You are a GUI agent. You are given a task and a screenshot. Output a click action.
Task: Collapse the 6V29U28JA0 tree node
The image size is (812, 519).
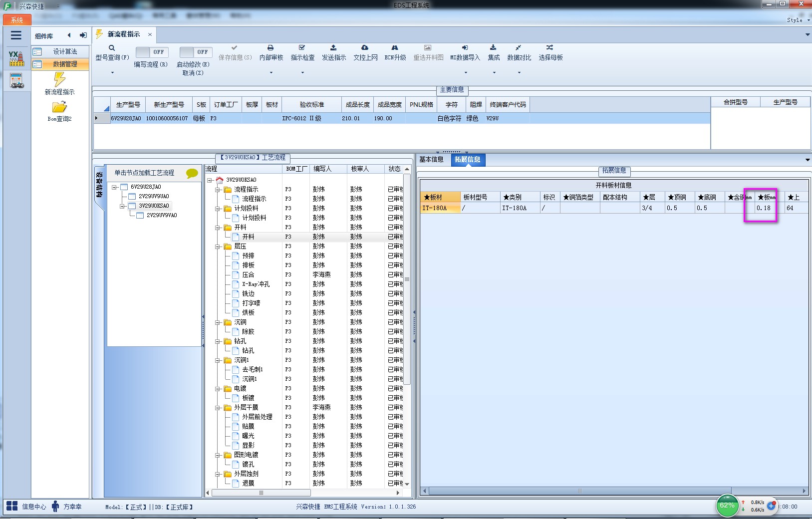click(x=114, y=187)
